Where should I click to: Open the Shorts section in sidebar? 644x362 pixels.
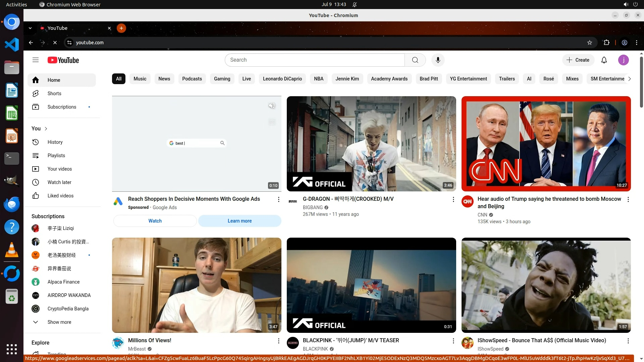54,94
